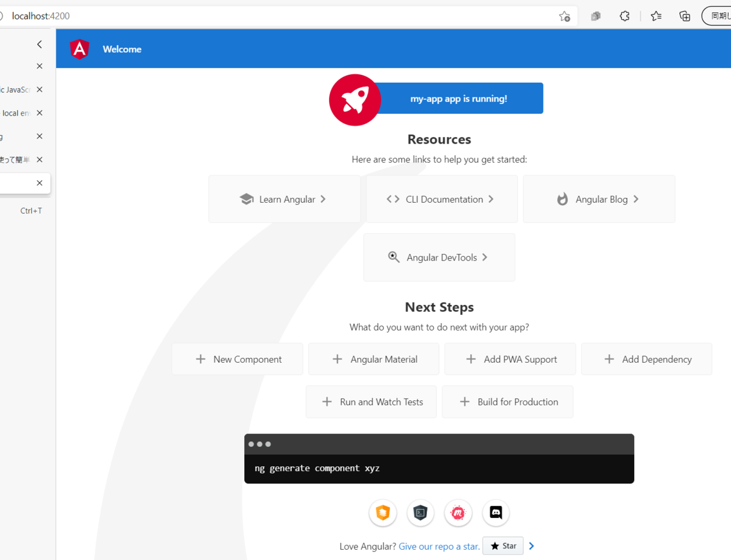Click the Welcome title in header
The height and width of the screenshot is (560, 731).
click(x=122, y=49)
